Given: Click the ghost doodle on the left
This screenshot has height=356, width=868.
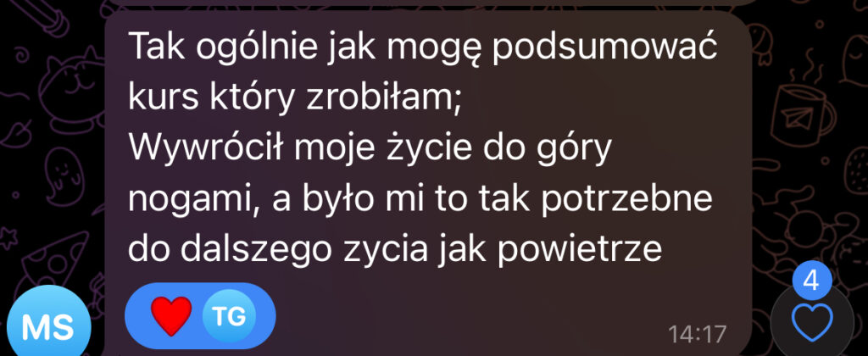Looking at the screenshot, I should click(x=62, y=175).
